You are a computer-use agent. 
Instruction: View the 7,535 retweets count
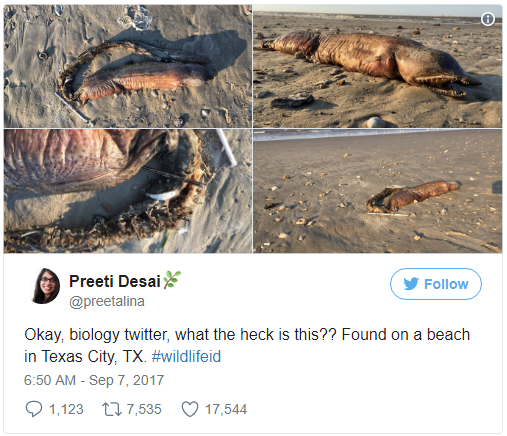click(144, 409)
